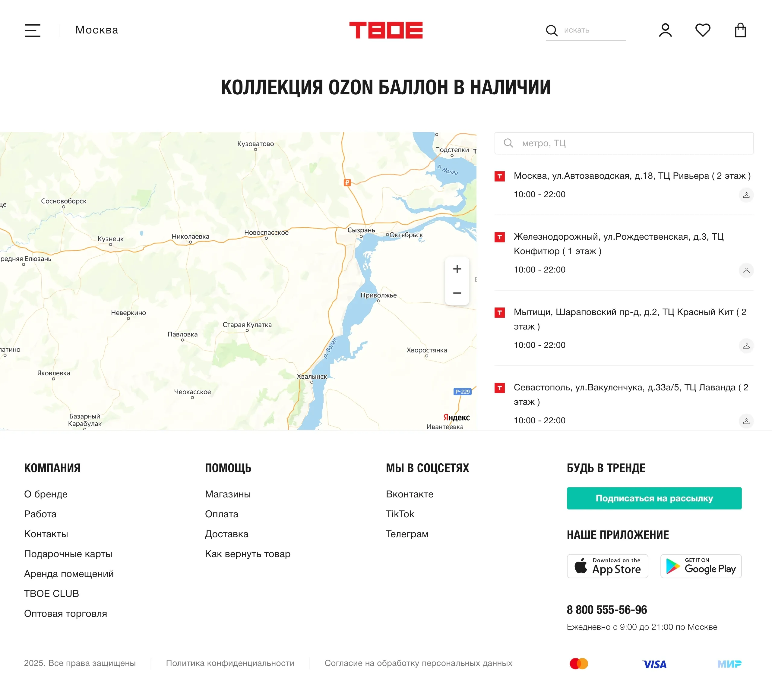The height and width of the screenshot is (700, 772).
Task: Open the shopping bag cart
Action: point(740,30)
